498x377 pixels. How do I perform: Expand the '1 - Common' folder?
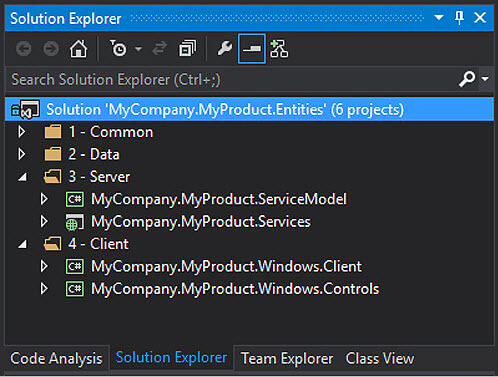22,132
